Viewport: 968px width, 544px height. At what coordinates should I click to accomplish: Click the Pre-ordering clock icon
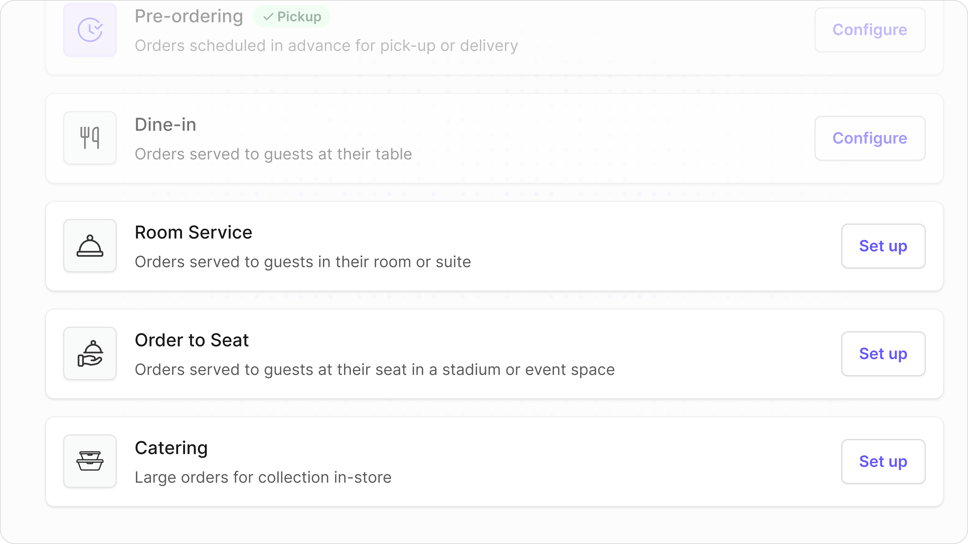pos(90,30)
